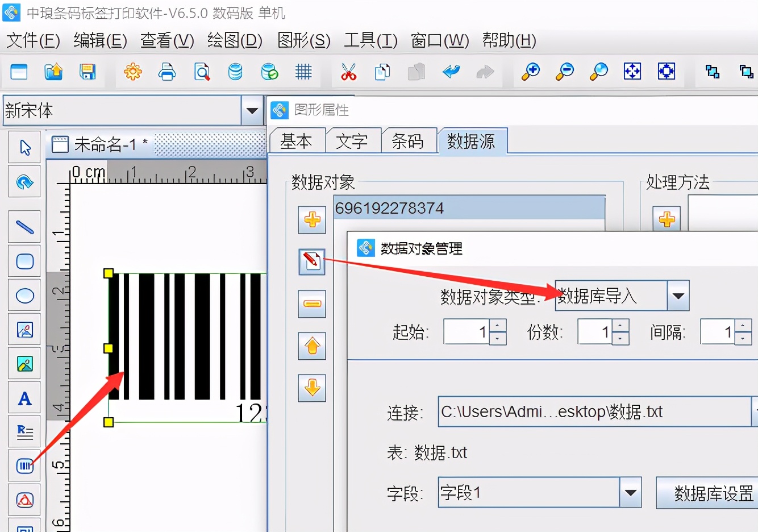Image resolution: width=758 pixels, height=532 pixels.
Task: Switch to the 基本 tab
Action: pos(296,141)
